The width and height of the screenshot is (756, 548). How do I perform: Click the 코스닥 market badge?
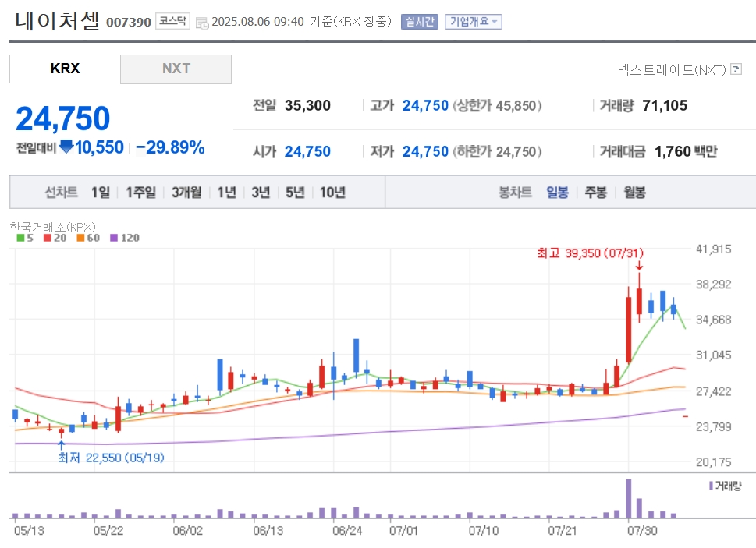coord(172,21)
